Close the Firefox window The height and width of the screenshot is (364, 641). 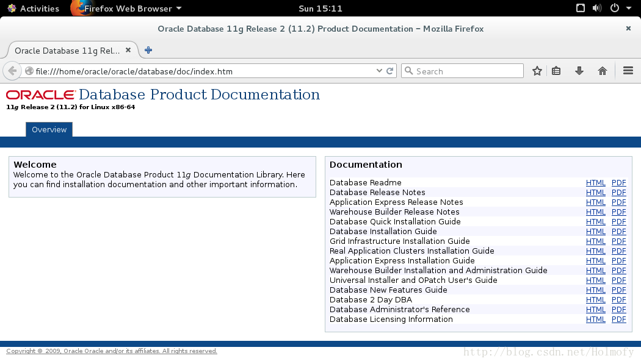(628, 28)
